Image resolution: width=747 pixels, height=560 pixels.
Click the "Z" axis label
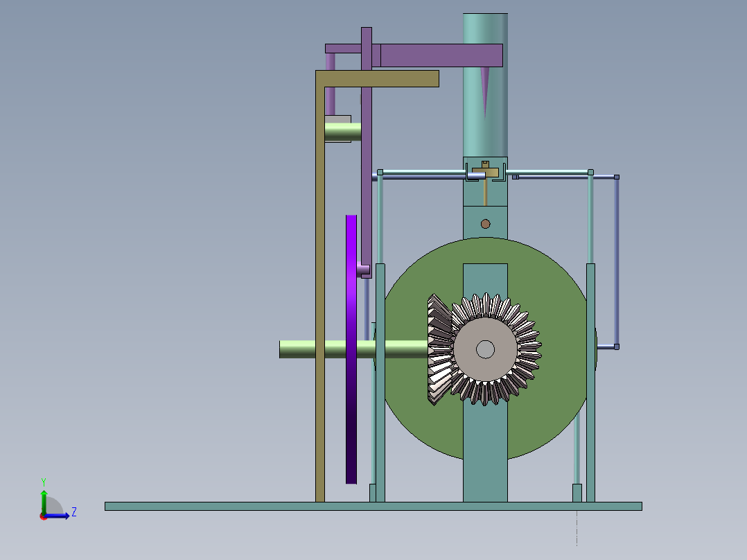(74, 512)
